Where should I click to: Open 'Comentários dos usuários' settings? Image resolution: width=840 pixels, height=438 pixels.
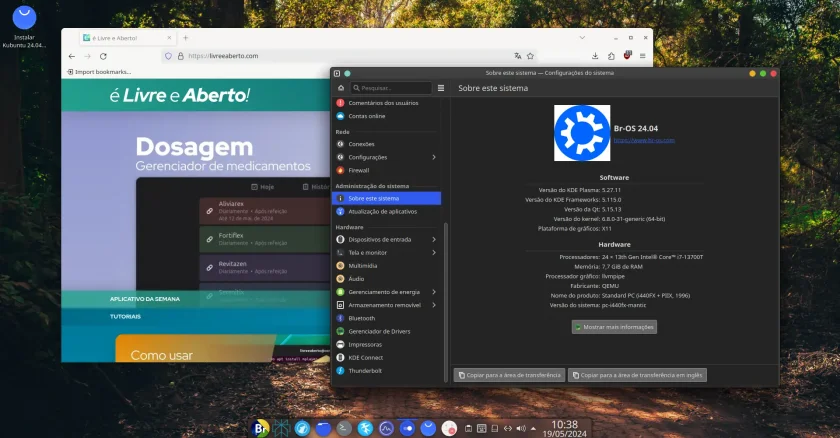tap(386, 103)
